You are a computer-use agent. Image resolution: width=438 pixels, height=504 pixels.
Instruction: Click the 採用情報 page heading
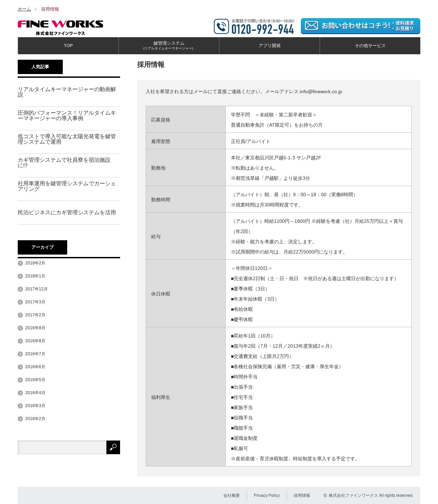(x=151, y=65)
